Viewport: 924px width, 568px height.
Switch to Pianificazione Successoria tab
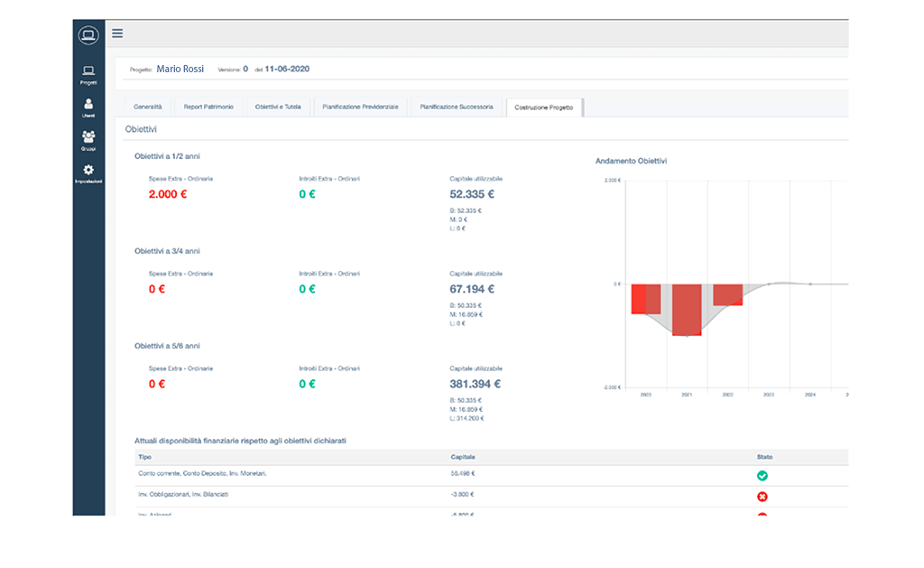click(457, 107)
